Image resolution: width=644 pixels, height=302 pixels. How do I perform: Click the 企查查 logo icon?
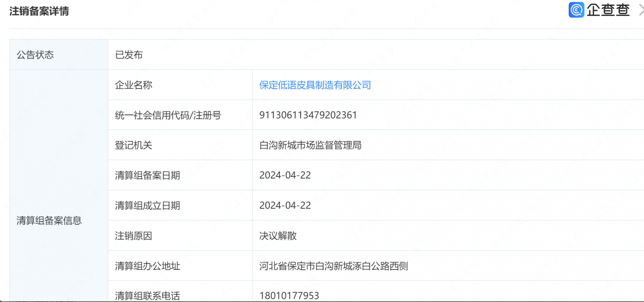576,10
